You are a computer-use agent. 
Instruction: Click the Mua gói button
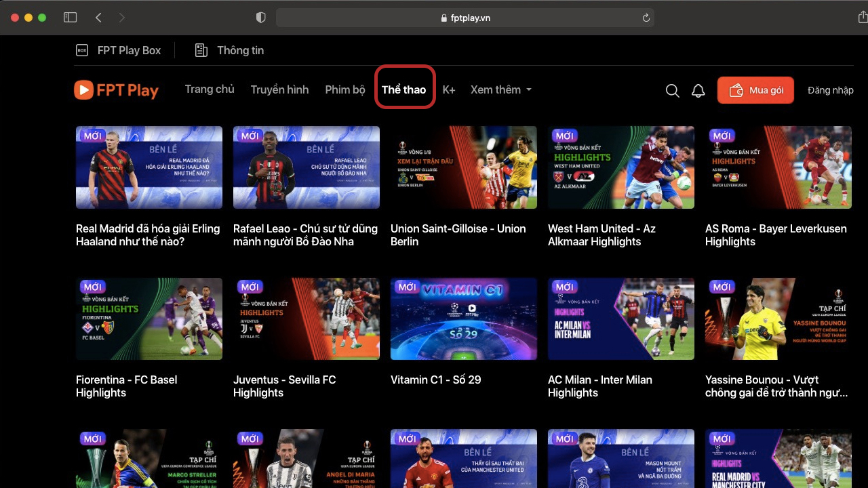(x=755, y=90)
